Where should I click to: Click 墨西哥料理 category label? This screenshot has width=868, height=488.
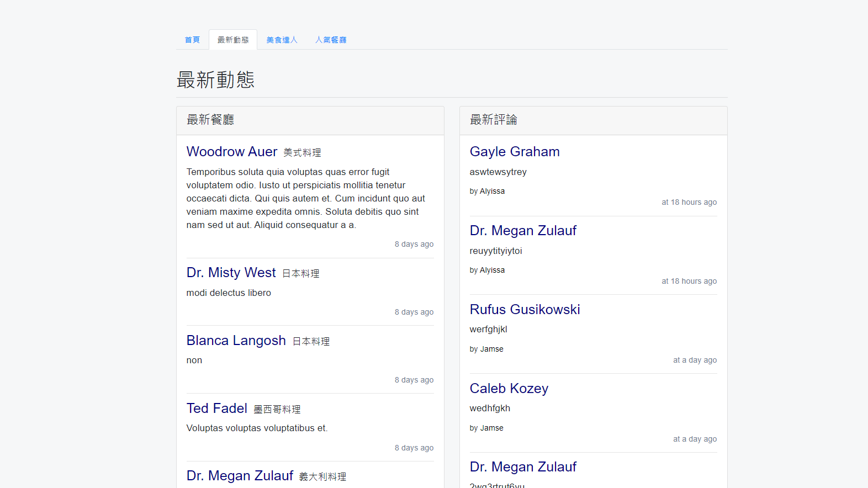[277, 410]
